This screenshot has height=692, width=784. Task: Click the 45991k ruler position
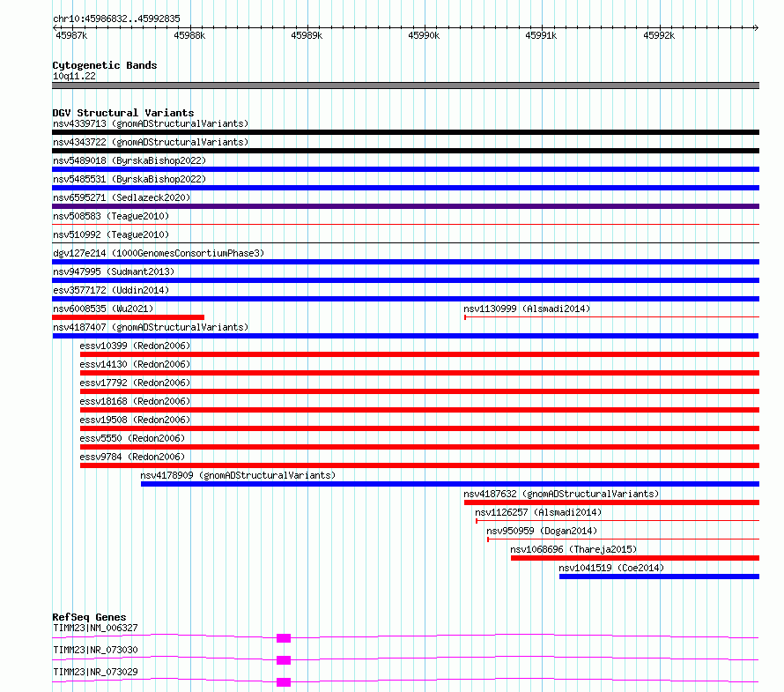[x=541, y=35]
